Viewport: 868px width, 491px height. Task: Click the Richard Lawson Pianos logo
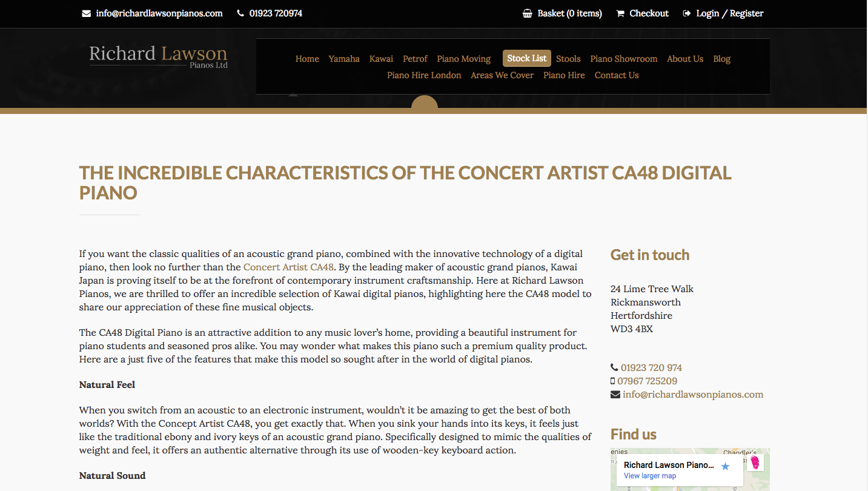(158, 56)
